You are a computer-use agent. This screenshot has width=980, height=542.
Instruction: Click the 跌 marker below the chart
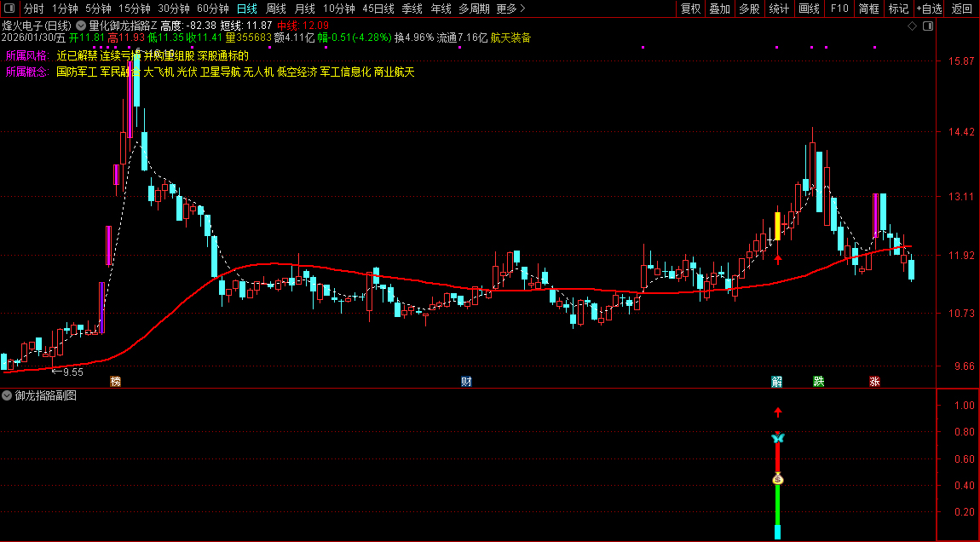pyautogui.click(x=819, y=381)
